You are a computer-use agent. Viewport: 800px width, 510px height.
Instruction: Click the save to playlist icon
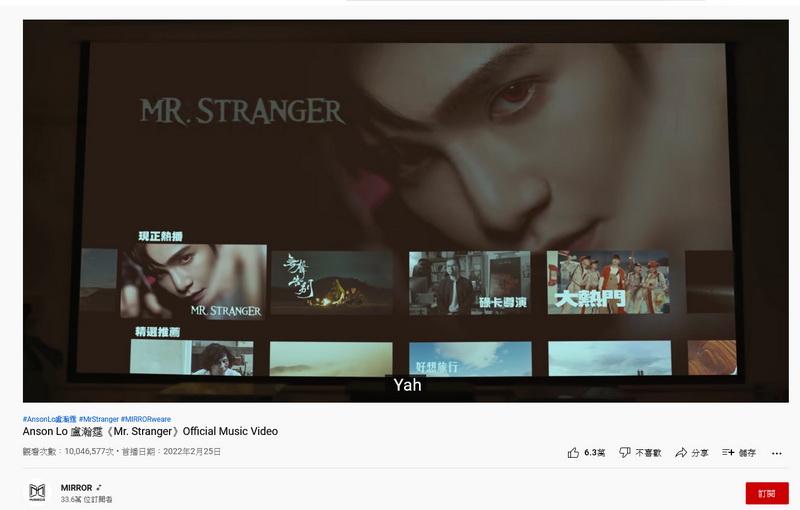728,452
